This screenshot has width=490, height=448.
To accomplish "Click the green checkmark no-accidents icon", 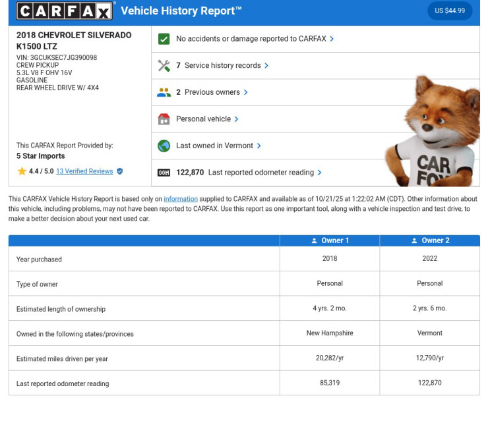I will pos(164,39).
